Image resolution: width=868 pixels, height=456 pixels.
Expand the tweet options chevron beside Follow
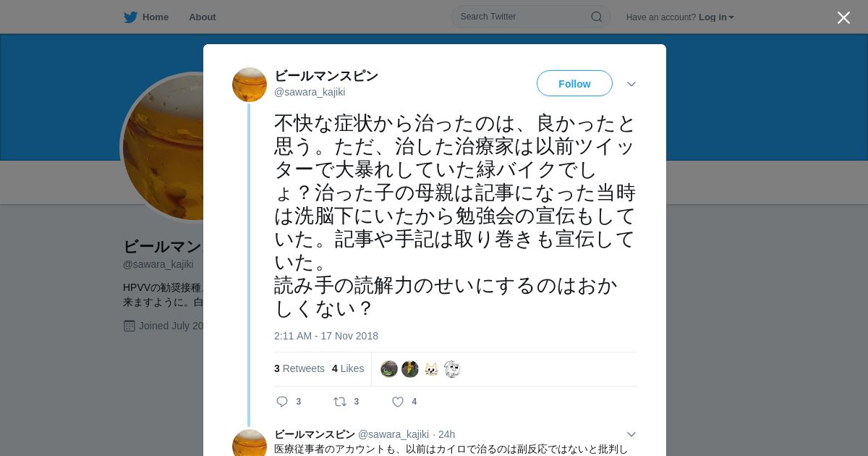coord(631,84)
